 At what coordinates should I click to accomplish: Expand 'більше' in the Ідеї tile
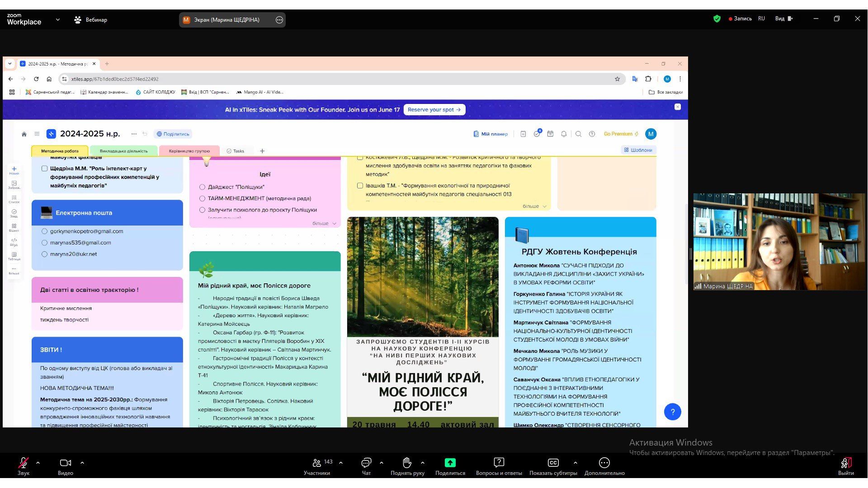click(x=324, y=224)
